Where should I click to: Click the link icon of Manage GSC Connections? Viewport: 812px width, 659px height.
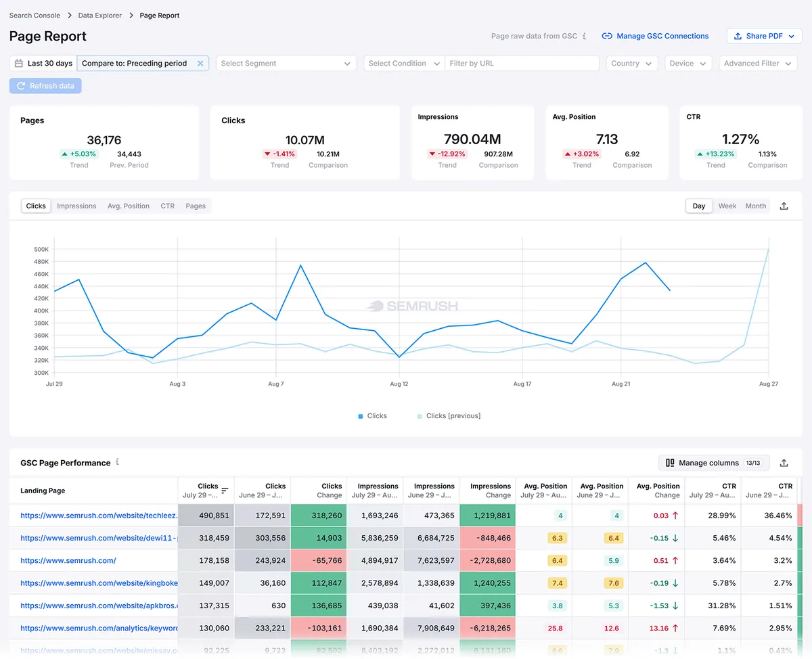tap(607, 37)
